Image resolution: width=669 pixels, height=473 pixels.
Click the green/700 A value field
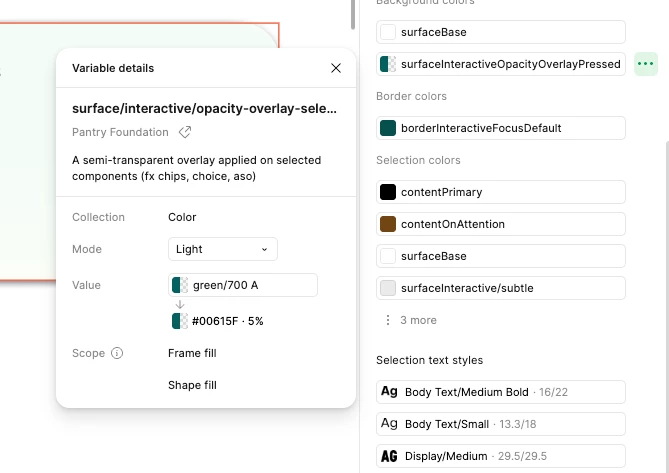[243, 285]
